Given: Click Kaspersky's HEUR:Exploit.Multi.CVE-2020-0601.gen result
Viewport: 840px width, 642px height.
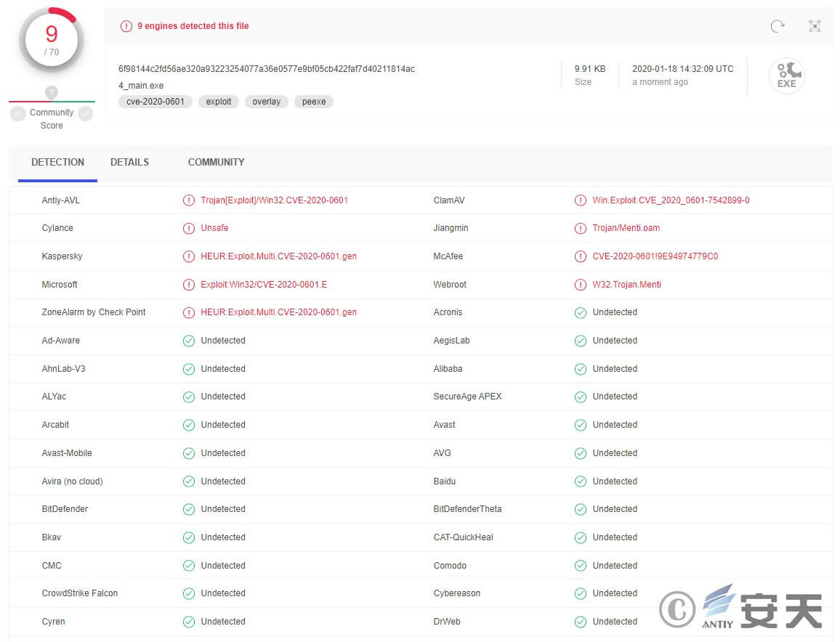Looking at the screenshot, I should 278,256.
